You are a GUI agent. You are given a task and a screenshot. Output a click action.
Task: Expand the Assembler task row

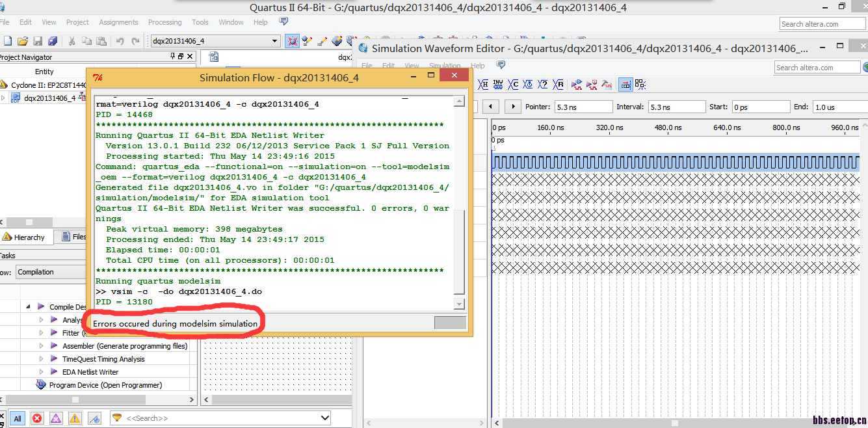(42, 346)
